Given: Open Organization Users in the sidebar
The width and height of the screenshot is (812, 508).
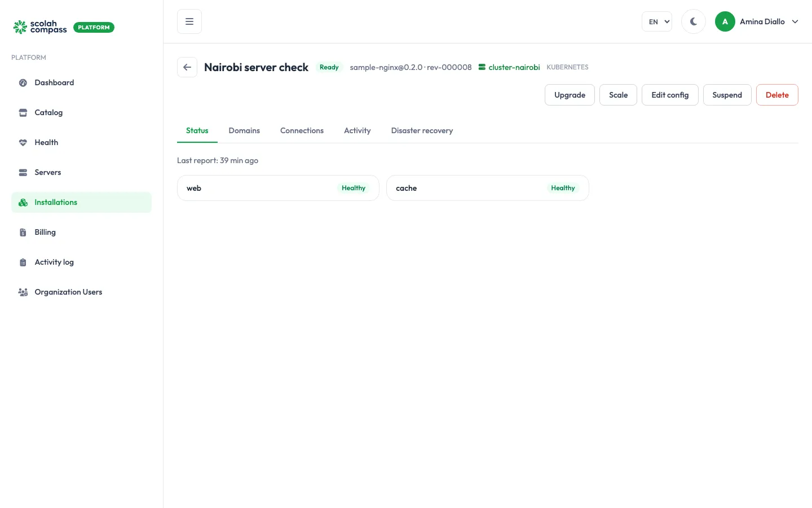Looking at the screenshot, I should tap(81, 292).
